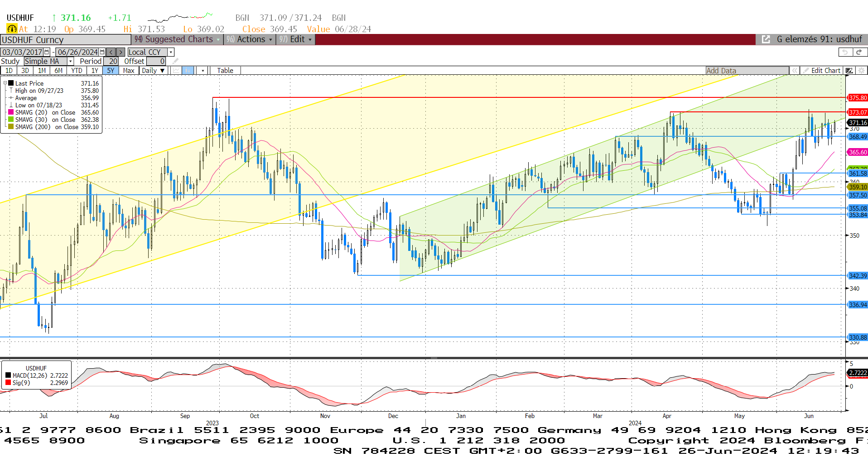This screenshot has width=868, height=476.
Task: Open the Daily periodicity dropdown
Action: pos(153,70)
